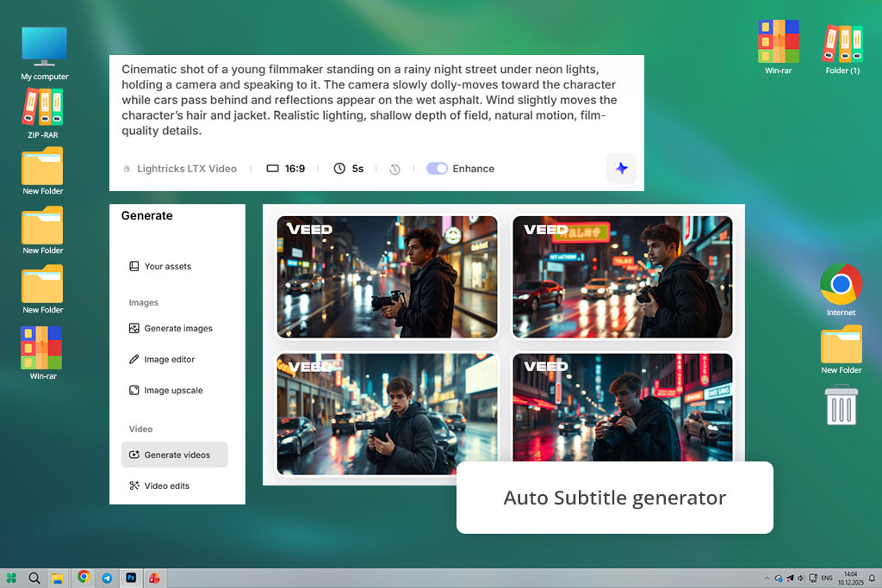Select Generate videos in sidebar
This screenshot has height=588, width=882.
tap(174, 455)
